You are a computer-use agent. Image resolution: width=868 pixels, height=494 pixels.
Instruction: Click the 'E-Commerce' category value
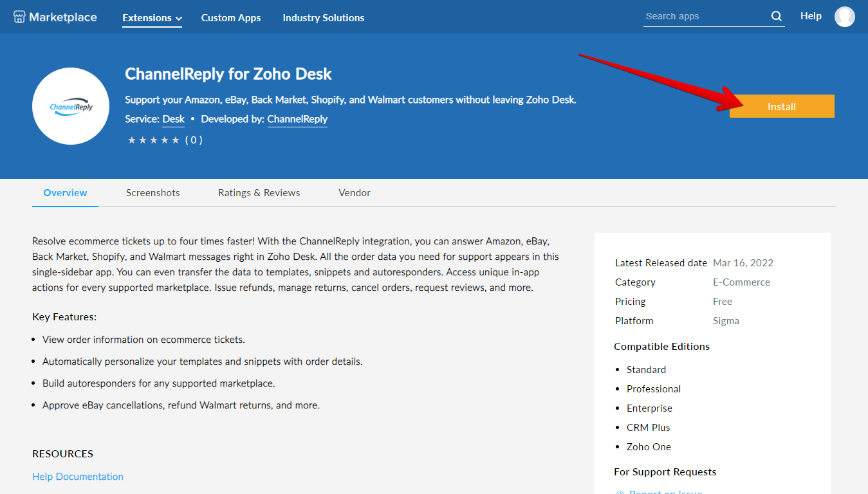(x=741, y=282)
